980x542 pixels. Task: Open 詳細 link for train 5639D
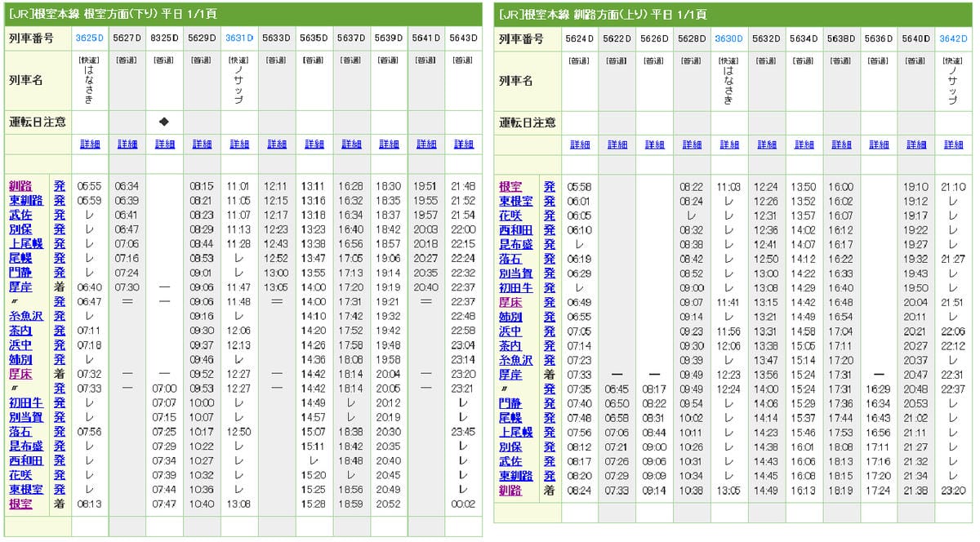(x=389, y=144)
